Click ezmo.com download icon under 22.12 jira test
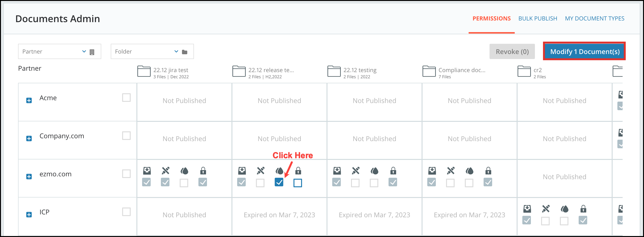Screen dimensions: 644x237 point(147,171)
